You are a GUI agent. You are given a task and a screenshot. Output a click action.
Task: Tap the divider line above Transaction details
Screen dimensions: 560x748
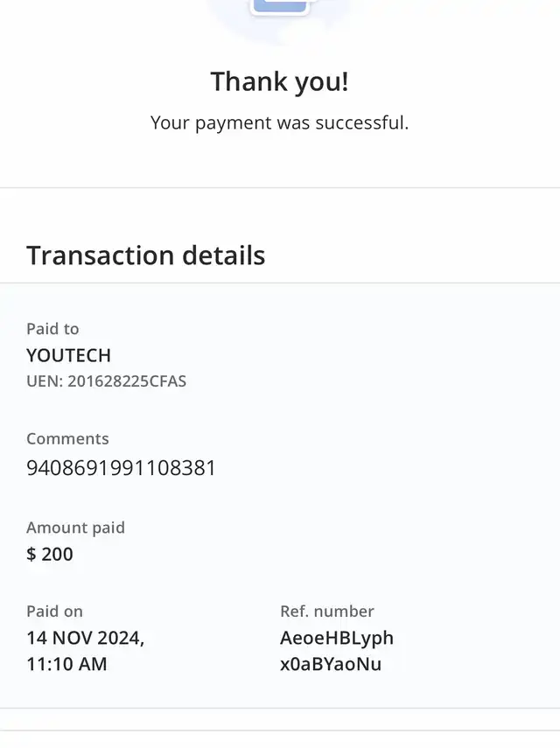click(280, 187)
